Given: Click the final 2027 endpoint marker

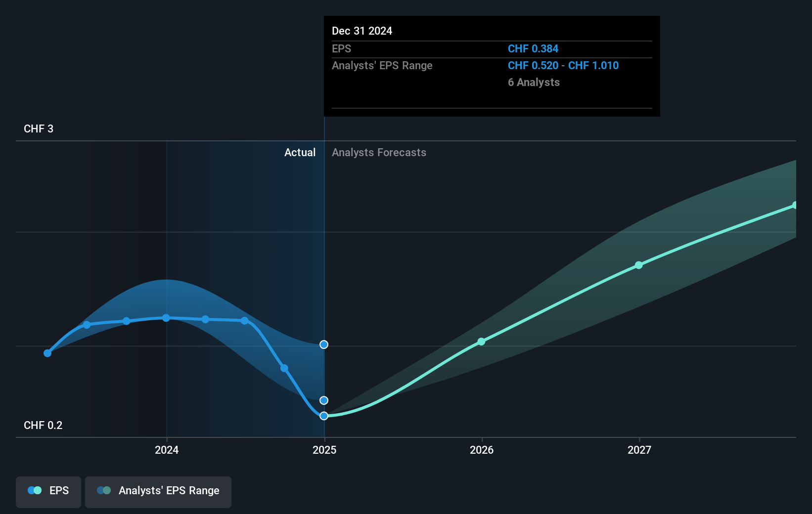Looking at the screenshot, I should click(x=795, y=205).
